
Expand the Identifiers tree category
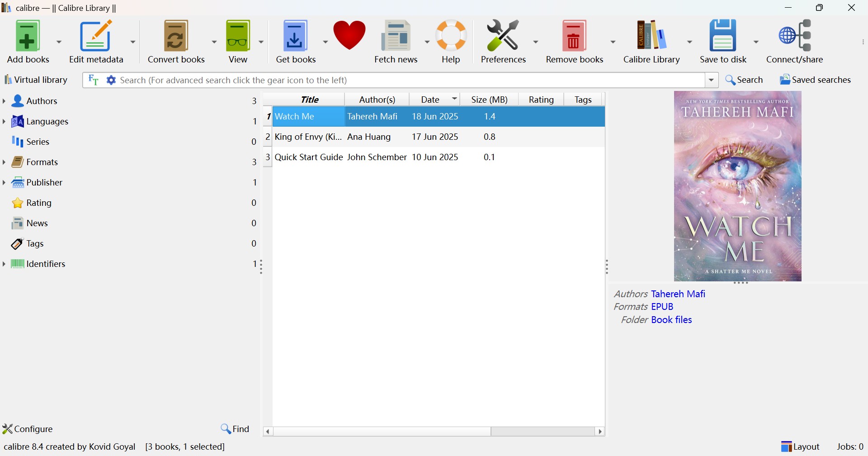point(4,264)
